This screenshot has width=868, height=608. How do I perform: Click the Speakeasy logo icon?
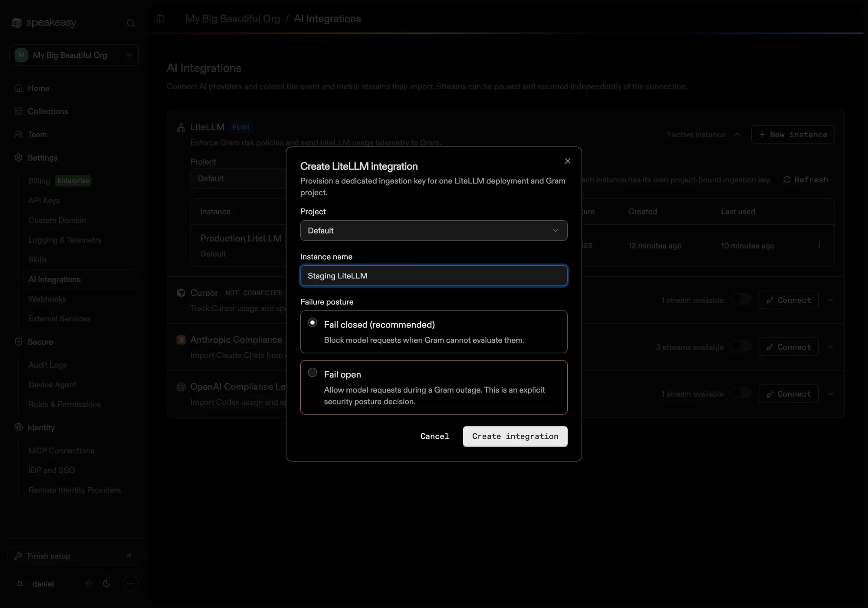click(17, 23)
